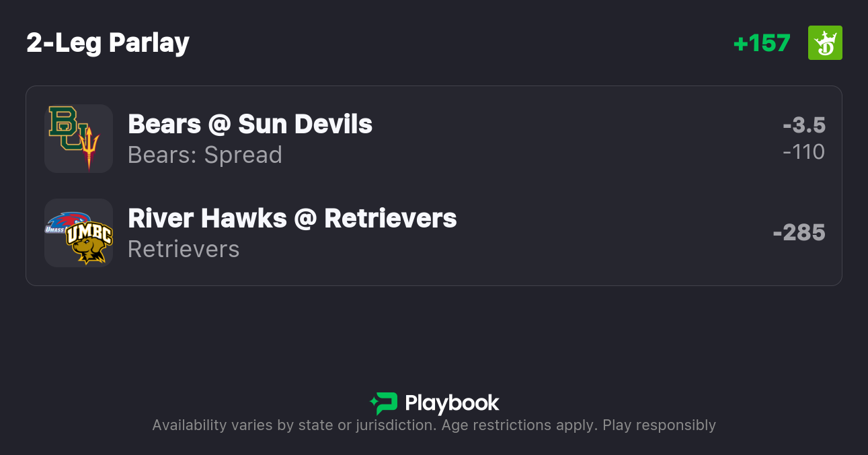Click the -285 moneyline odds

tap(799, 233)
